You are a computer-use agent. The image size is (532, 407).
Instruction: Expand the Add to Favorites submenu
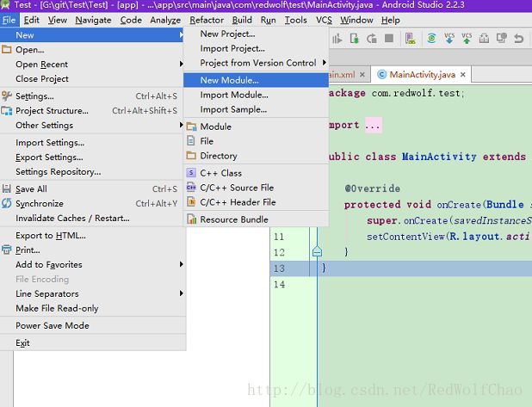click(181, 264)
